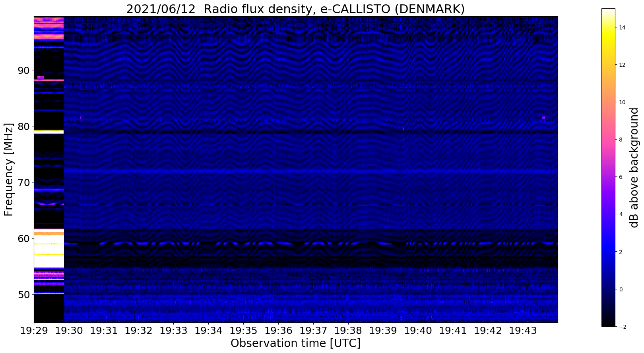The height and width of the screenshot is (353, 644).
Task: Select the 19:39 time tick label
Action: [384, 330]
